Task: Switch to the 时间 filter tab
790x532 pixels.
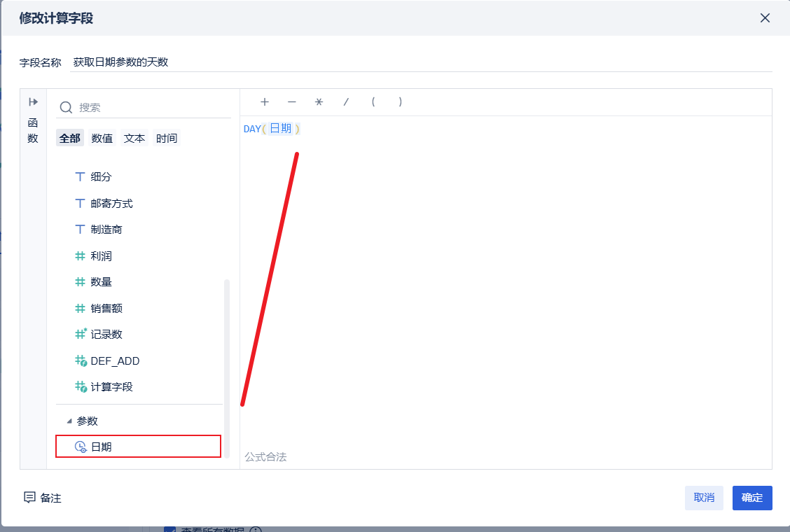Action: click(166, 138)
